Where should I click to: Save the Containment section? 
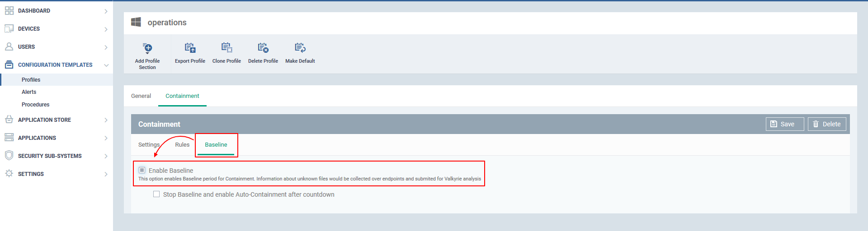(785, 124)
